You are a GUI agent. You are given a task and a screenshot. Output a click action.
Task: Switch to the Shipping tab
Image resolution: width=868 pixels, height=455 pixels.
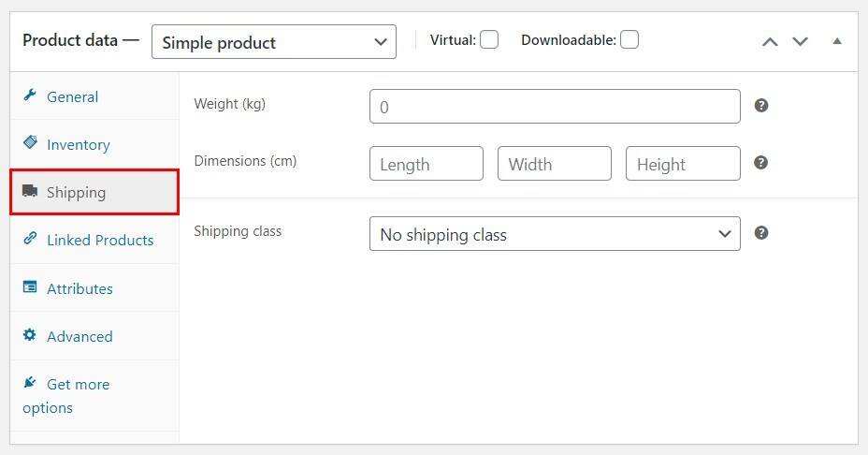(76, 192)
